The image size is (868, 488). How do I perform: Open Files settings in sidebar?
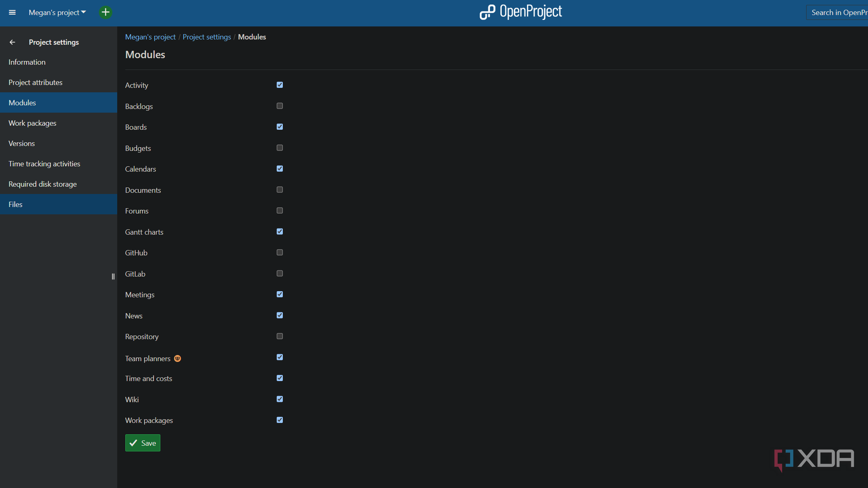59,204
